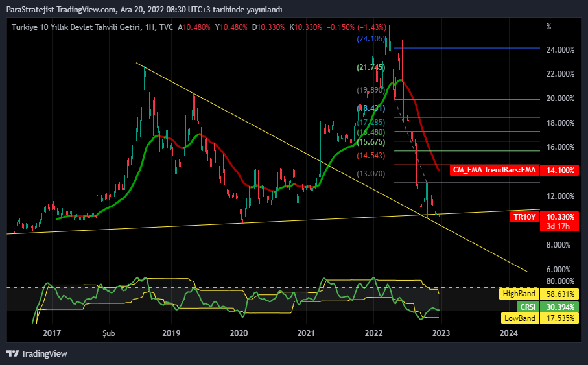The image size is (588, 365).
Task: Click the A10.480% open value
Action: (194, 27)
